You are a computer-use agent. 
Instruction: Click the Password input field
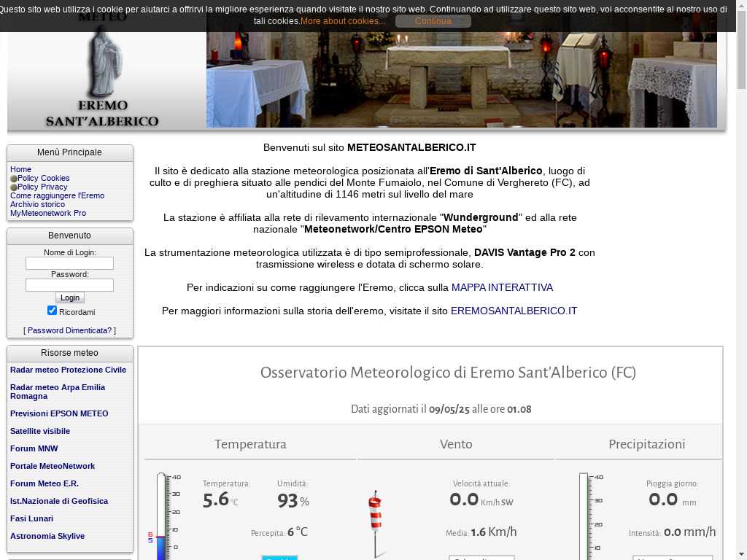(69, 285)
